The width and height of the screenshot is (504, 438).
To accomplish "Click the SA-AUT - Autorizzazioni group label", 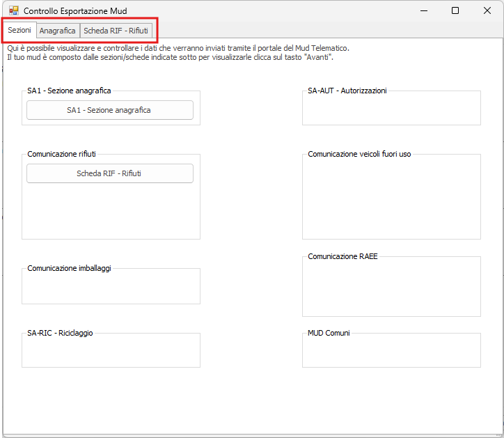I will click(x=347, y=91).
